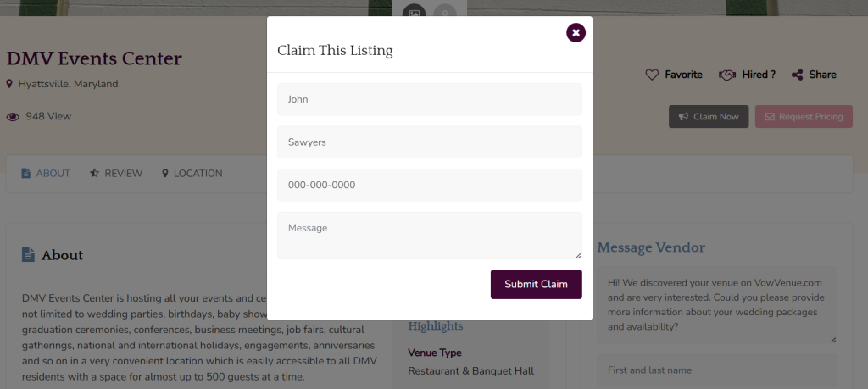The height and width of the screenshot is (389, 868).
Task: Click the envelope icon on Request Pricing
Action: (770, 117)
